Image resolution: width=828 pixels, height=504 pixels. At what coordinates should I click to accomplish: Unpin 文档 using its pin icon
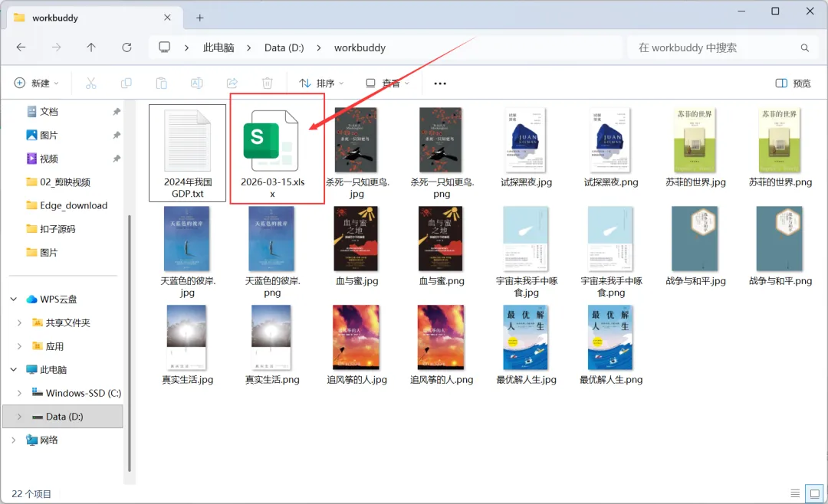click(x=117, y=112)
